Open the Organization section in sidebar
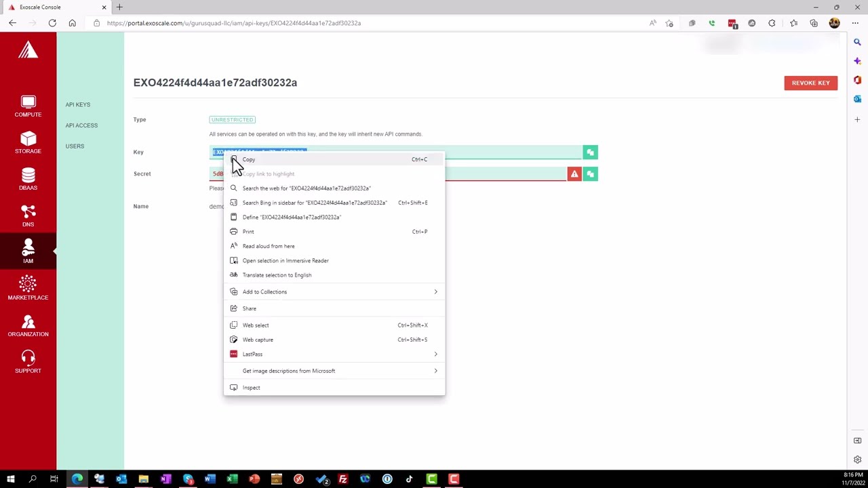This screenshot has width=868, height=488. (28, 326)
